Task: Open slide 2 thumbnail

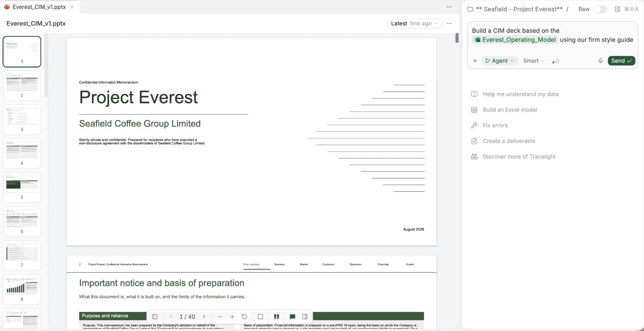Action: pyautogui.click(x=22, y=85)
